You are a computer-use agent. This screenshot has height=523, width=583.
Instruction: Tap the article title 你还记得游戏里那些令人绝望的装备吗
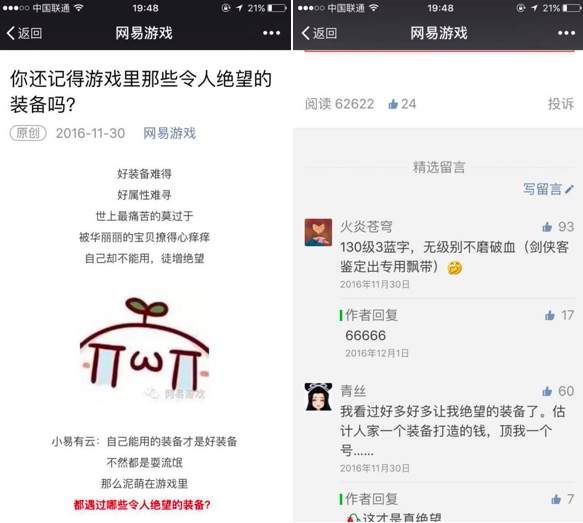coord(141,91)
